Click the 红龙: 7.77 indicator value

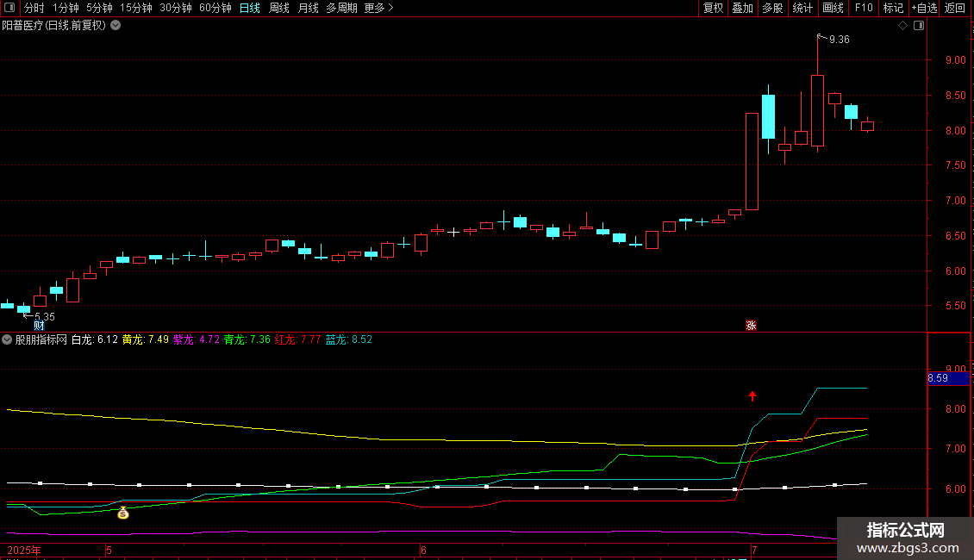pyautogui.click(x=297, y=339)
